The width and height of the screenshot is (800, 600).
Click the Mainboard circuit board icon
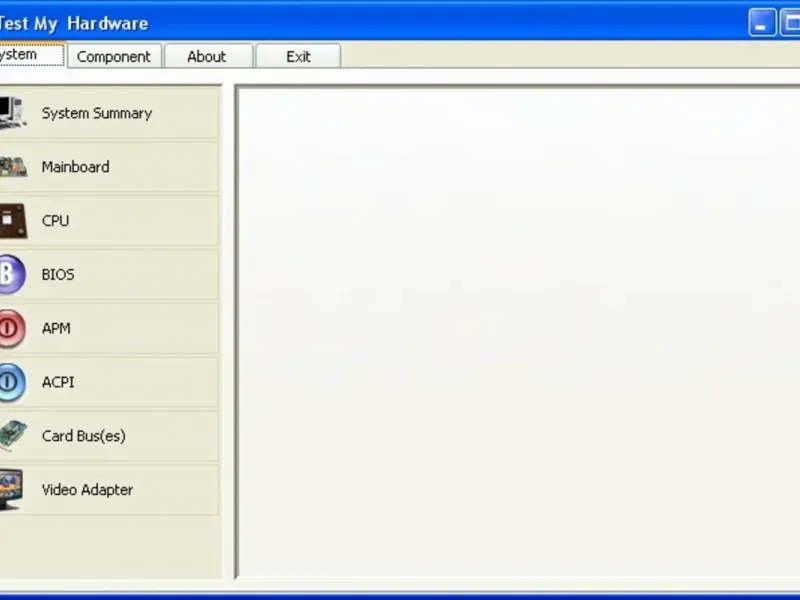click(x=13, y=167)
